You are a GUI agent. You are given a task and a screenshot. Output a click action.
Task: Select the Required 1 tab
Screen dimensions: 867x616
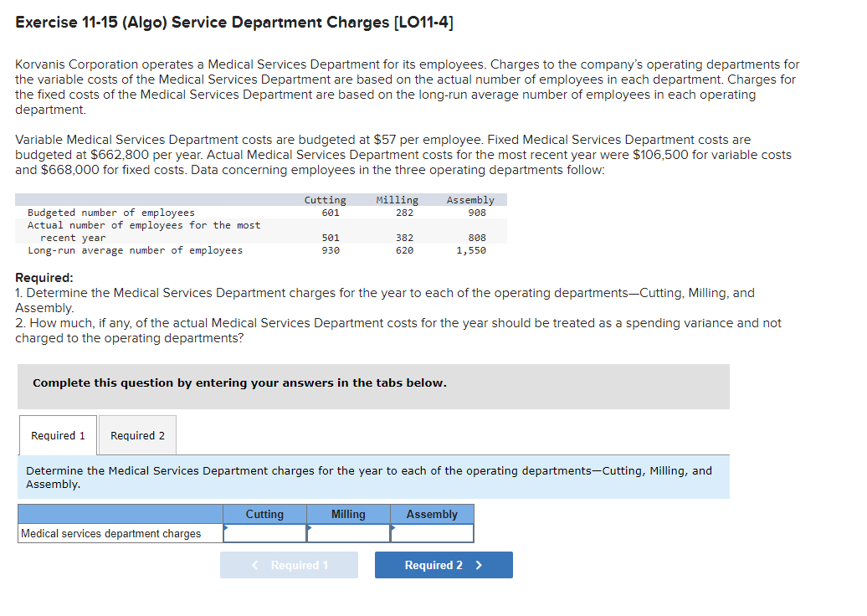(x=57, y=435)
